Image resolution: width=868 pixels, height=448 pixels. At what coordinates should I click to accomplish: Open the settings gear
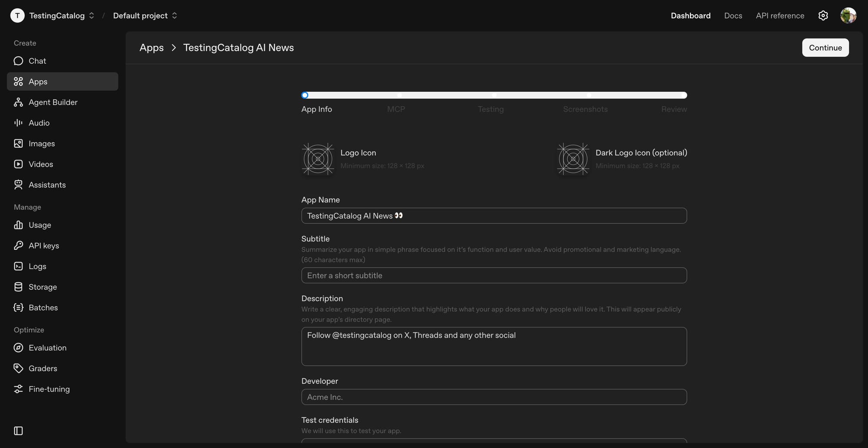pos(823,15)
